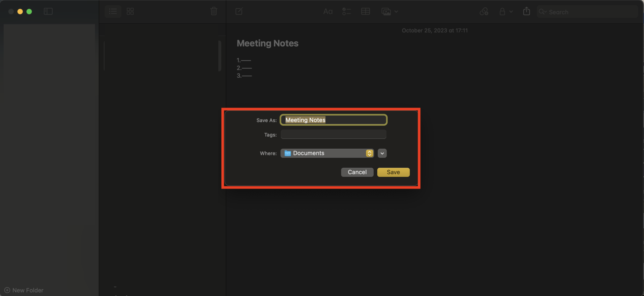Open the Aa text format menu

click(x=328, y=12)
